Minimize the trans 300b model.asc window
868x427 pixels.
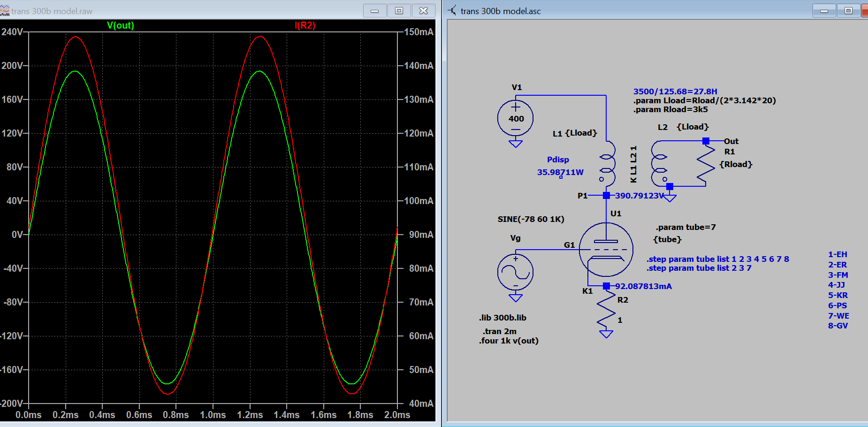pos(824,11)
